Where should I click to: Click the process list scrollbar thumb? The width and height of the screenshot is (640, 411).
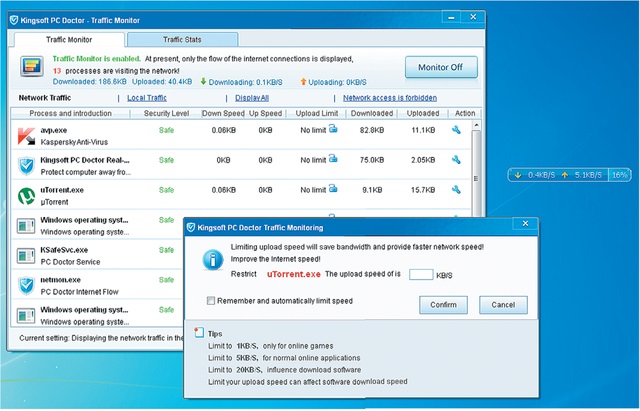click(x=476, y=178)
